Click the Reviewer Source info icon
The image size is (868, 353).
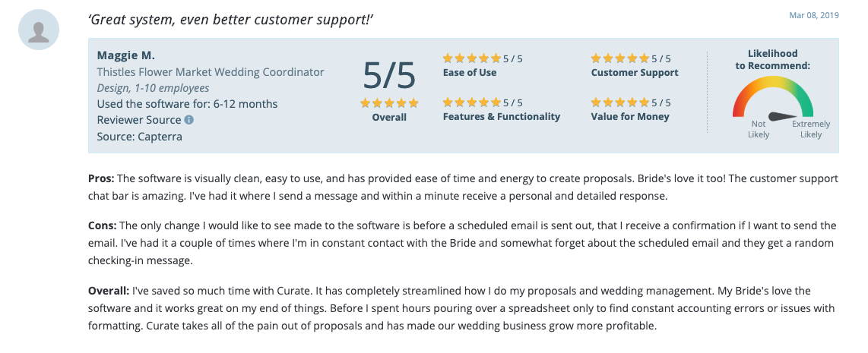pos(189,120)
